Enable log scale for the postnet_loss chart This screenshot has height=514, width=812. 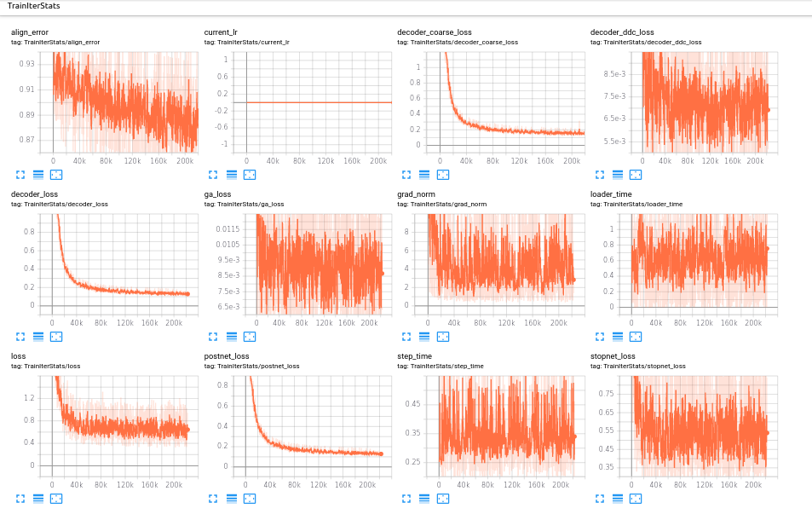point(231,498)
